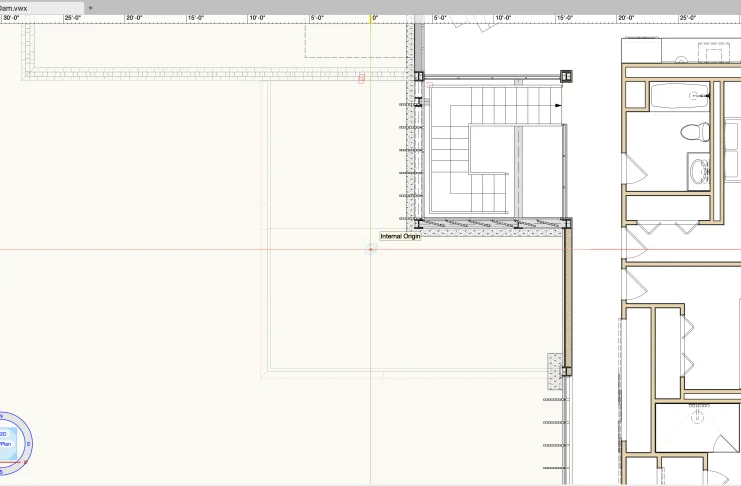This screenshot has width=741, height=486.
Task: Click the Plan label in view compass
Action: coord(5,443)
